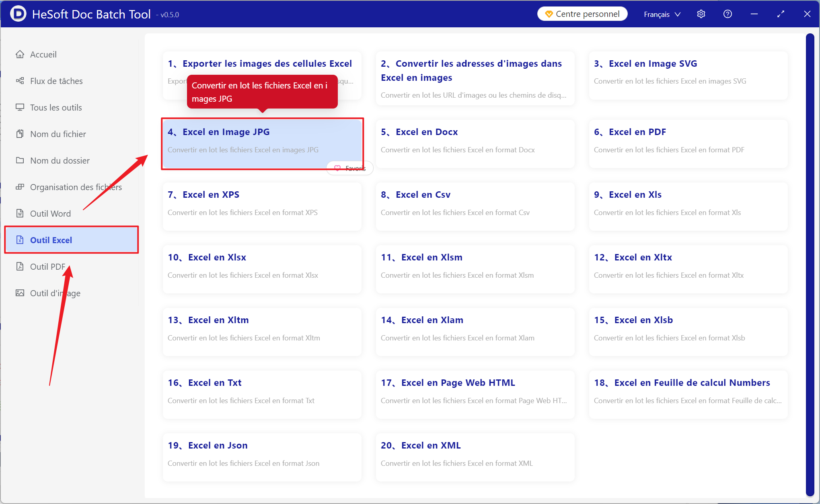Open Exporter les images des cellules Excel

[262, 75]
